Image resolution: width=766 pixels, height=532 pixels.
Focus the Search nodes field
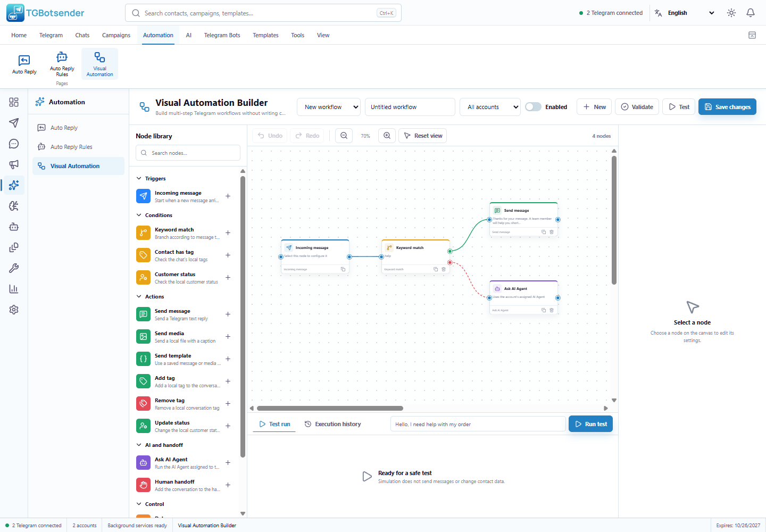(188, 153)
